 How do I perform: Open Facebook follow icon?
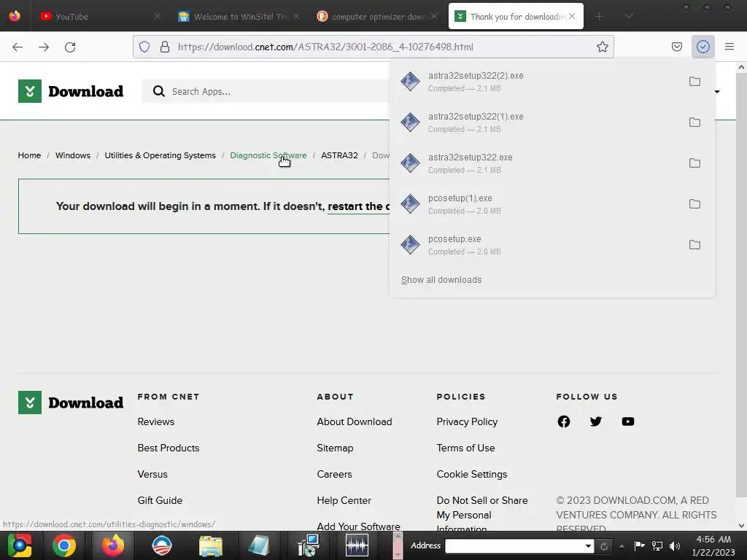(x=564, y=421)
